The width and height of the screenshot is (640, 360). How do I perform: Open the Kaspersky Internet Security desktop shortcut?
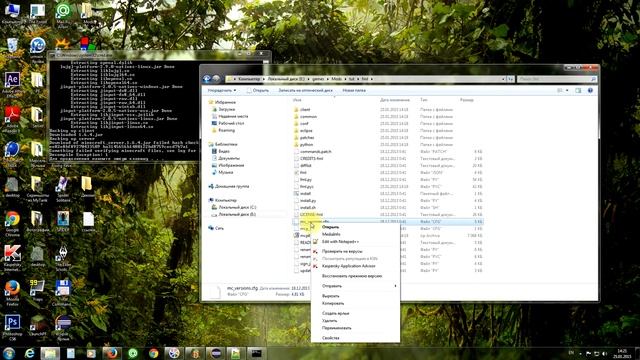[x=12, y=258]
